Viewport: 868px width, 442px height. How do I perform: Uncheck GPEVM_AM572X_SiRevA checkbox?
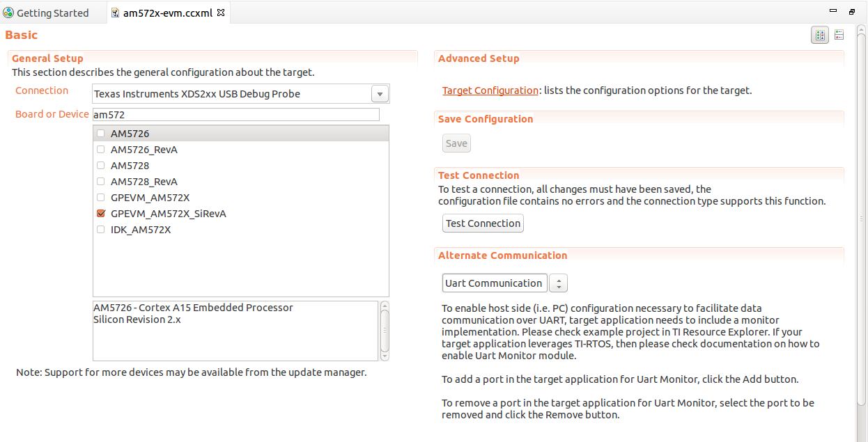tap(101, 214)
